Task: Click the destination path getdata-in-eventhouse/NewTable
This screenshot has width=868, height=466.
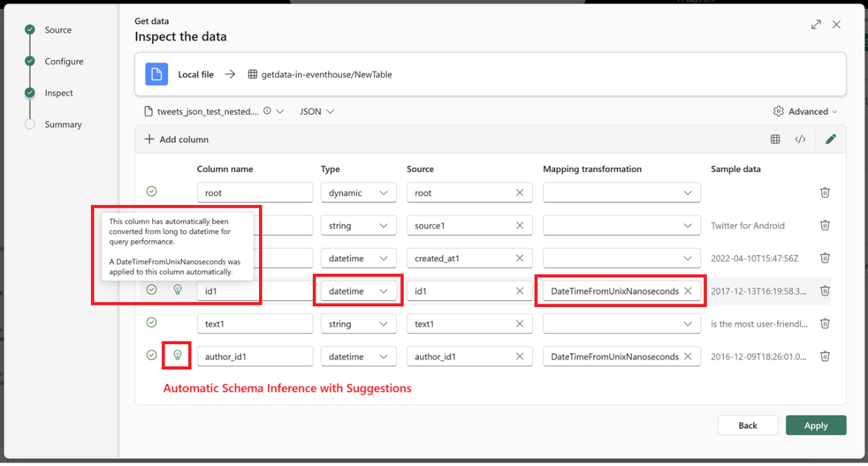Action: click(327, 74)
